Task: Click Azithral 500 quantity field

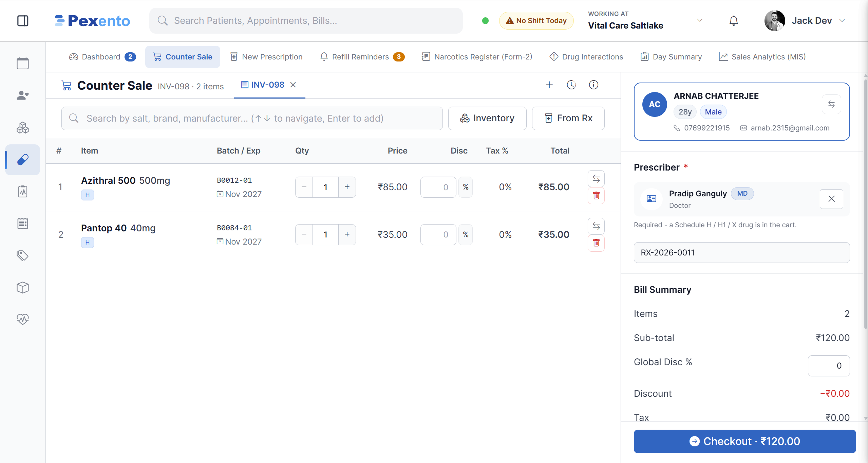Action: (x=325, y=187)
